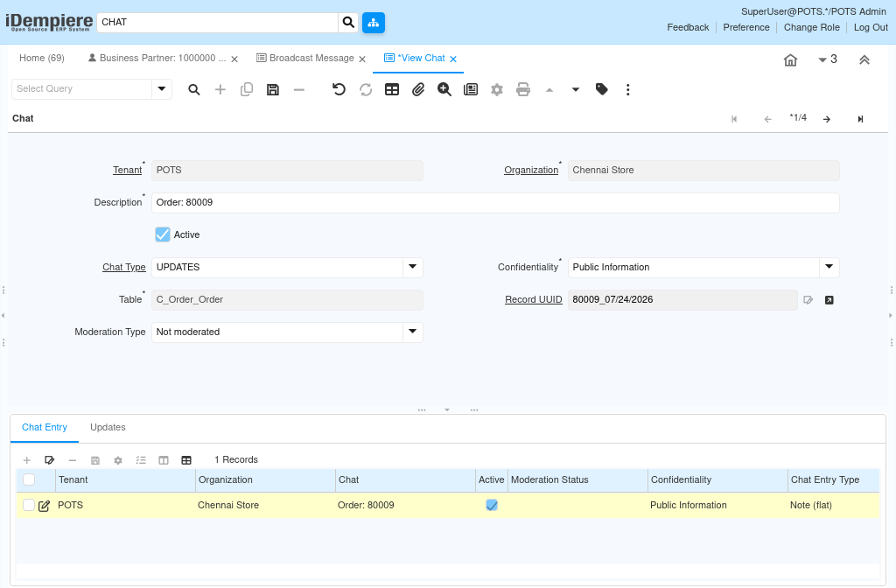Close the Business Partner tab
The image size is (896, 588).
pyautogui.click(x=234, y=59)
